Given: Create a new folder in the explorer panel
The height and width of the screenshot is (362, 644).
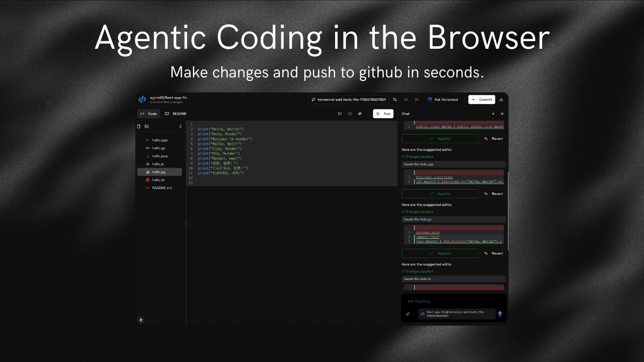Looking at the screenshot, I should (x=147, y=126).
